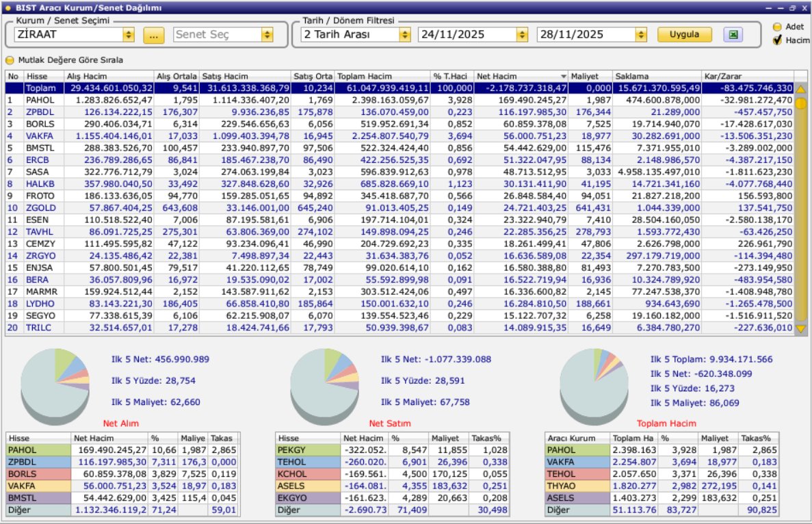Click the main table scroll up arrow
Viewport: 812px width, 524px height.
[x=800, y=89]
